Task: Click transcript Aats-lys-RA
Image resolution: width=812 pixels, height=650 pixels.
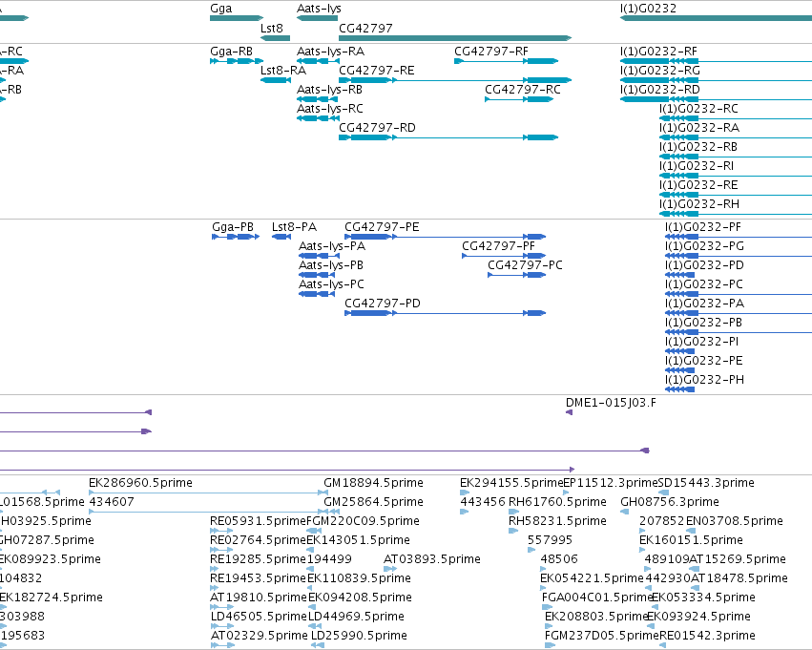Action: (x=318, y=61)
